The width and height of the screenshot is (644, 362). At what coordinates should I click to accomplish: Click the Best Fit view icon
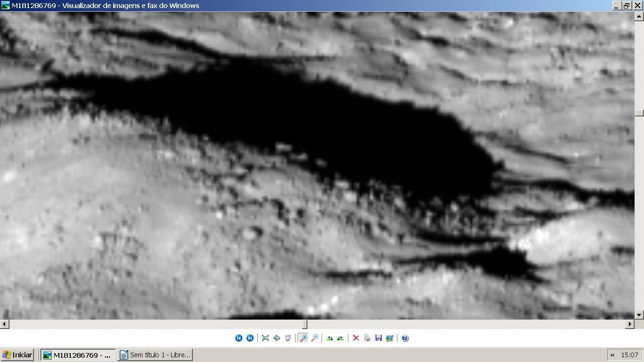(265, 338)
